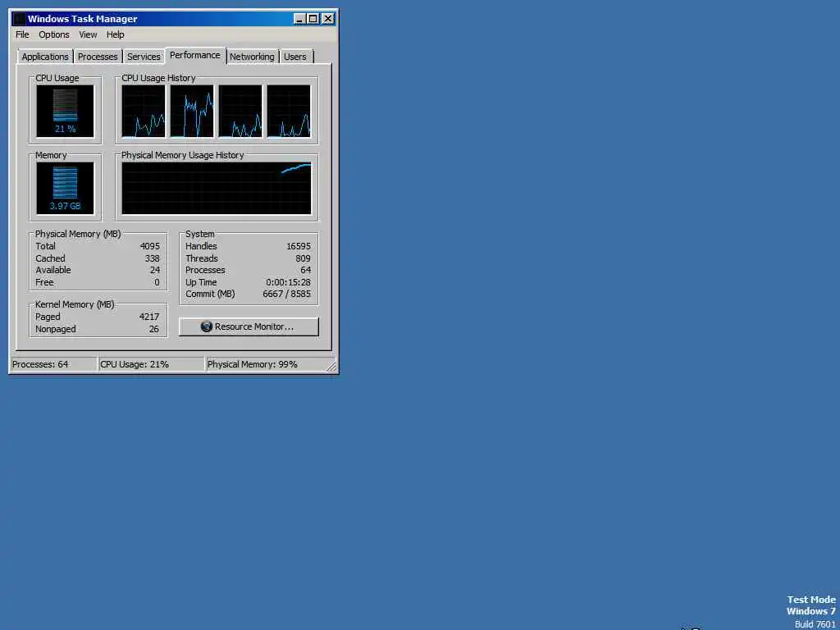Screen dimensions: 840x630
Task: Click the resize grip in the window corner
Action: (331, 367)
